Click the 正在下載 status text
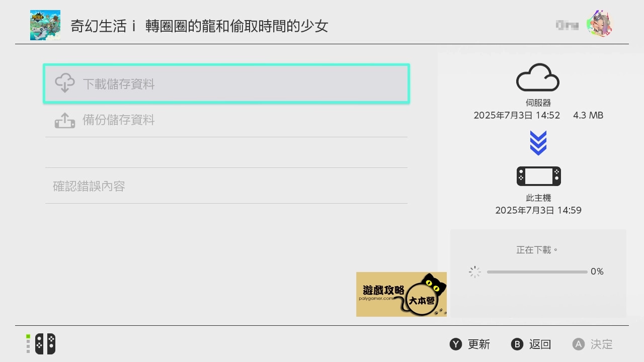The image size is (644, 362). (x=537, y=249)
